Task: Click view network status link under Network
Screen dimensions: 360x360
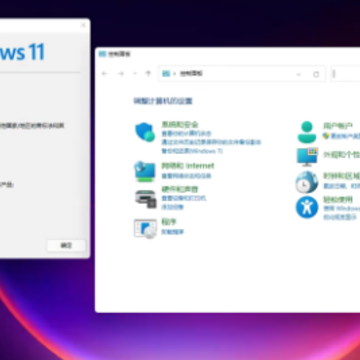Action: pyautogui.click(x=186, y=176)
